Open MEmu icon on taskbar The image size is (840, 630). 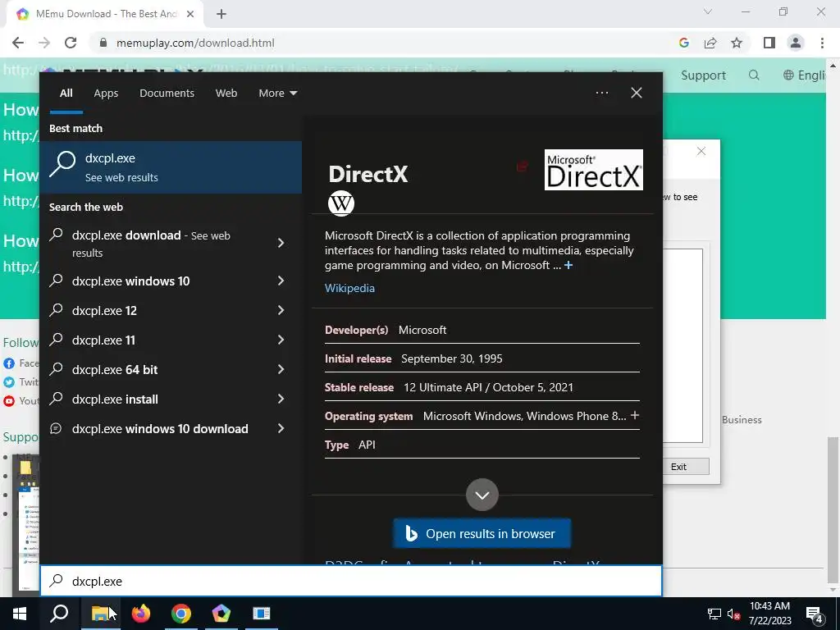221,614
